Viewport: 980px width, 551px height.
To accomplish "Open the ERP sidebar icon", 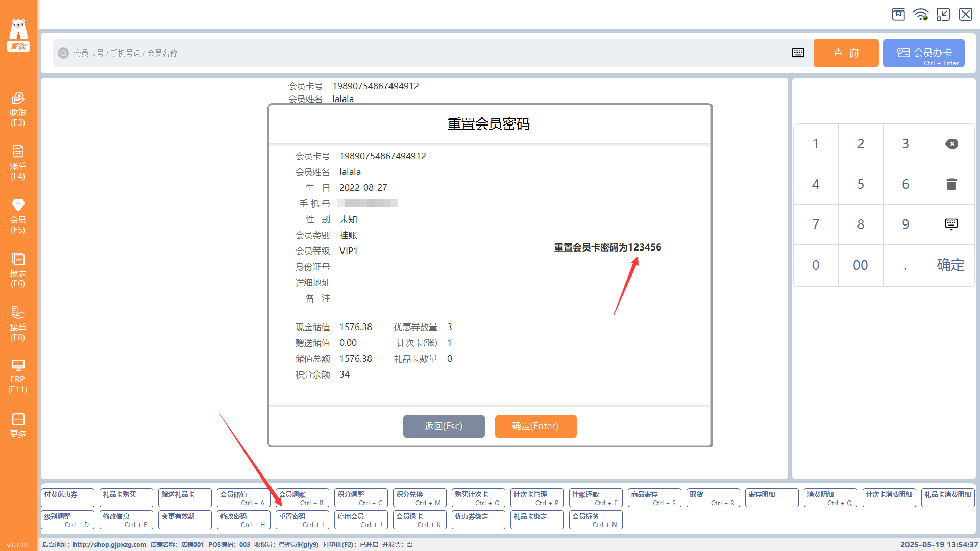I will (18, 376).
